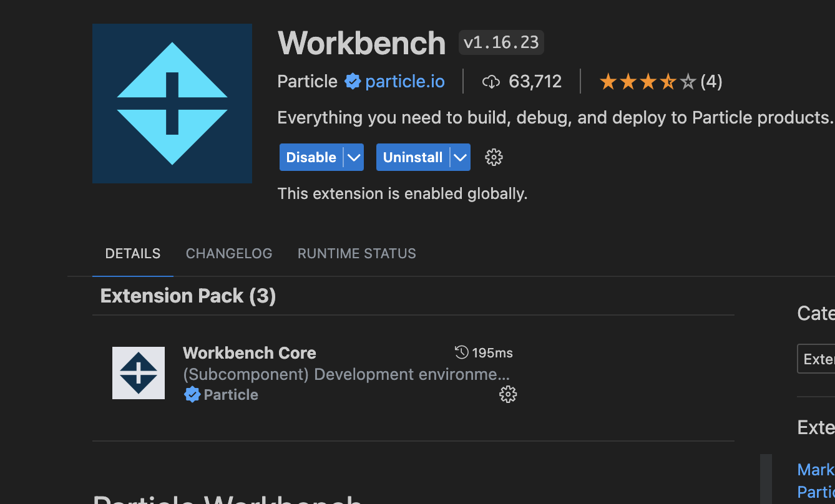Open the Disable button dropdown arrow
The height and width of the screenshot is (504, 835).
tap(354, 157)
